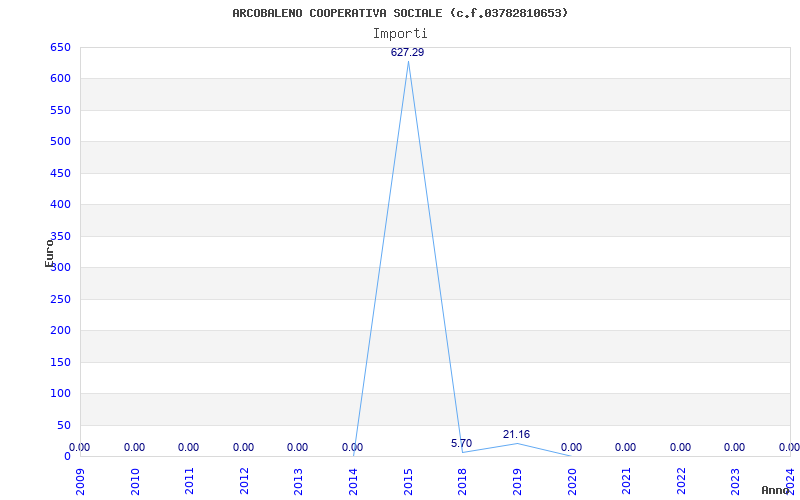Select the 2010 x-axis year label

[135, 481]
